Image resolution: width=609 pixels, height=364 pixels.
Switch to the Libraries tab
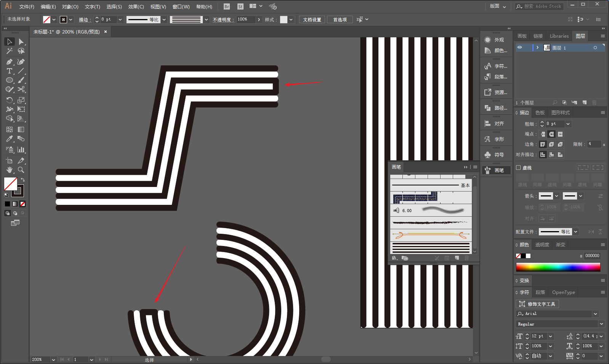tap(559, 36)
